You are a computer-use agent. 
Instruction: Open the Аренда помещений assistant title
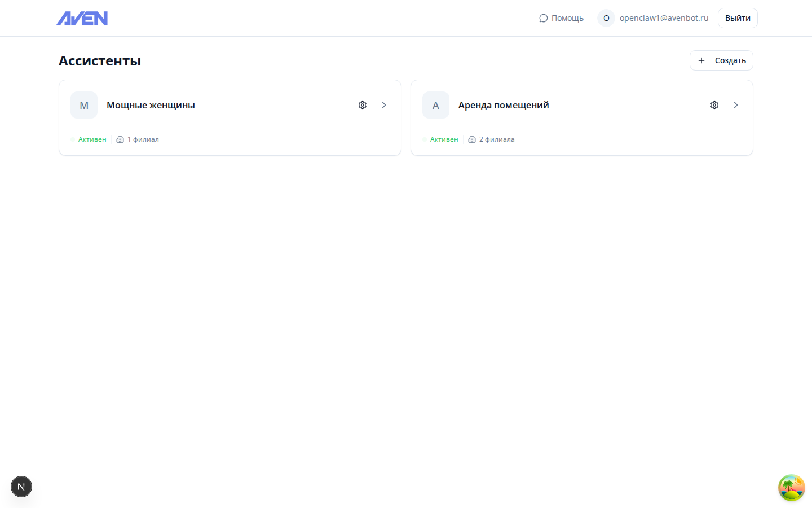503,105
